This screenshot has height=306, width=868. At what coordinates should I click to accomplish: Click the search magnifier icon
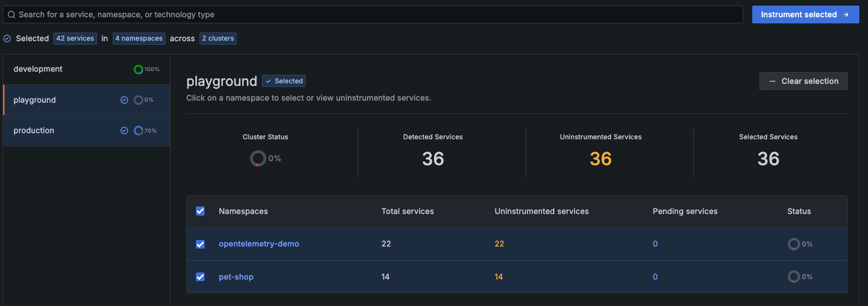[x=11, y=15]
